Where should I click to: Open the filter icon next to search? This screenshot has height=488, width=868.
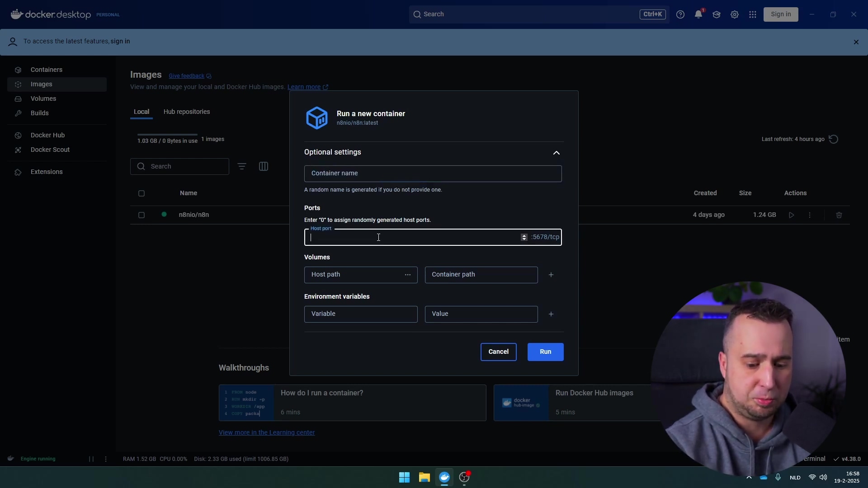tap(242, 167)
